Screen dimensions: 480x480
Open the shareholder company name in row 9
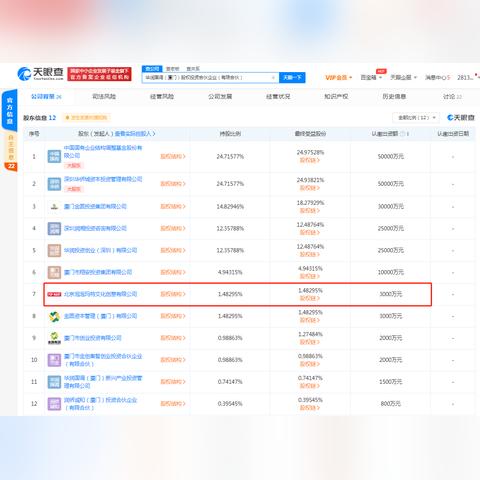coord(92,338)
